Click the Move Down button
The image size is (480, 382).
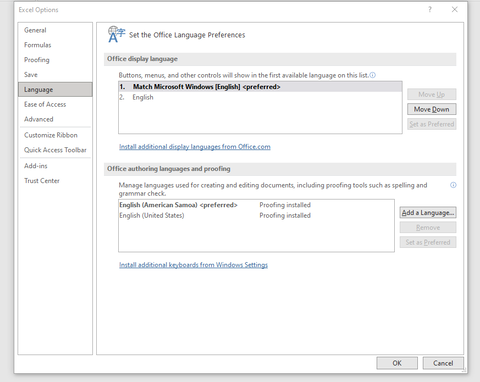pyautogui.click(x=431, y=109)
